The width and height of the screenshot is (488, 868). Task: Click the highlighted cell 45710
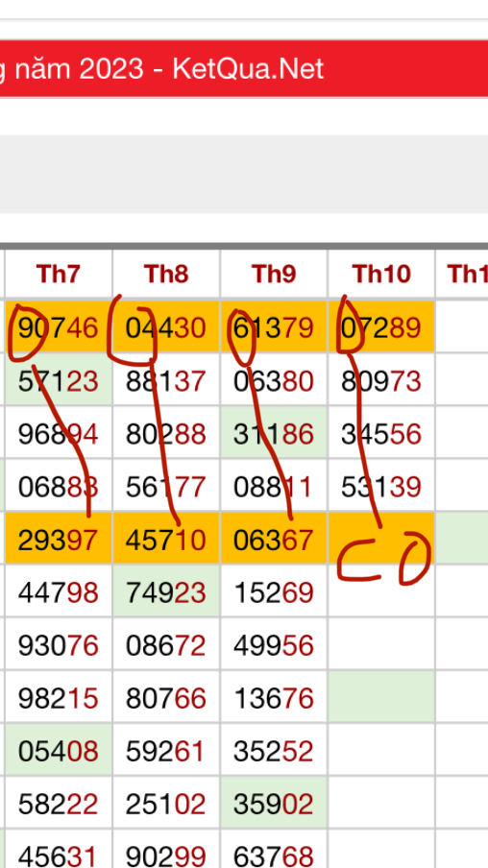tap(166, 539)
